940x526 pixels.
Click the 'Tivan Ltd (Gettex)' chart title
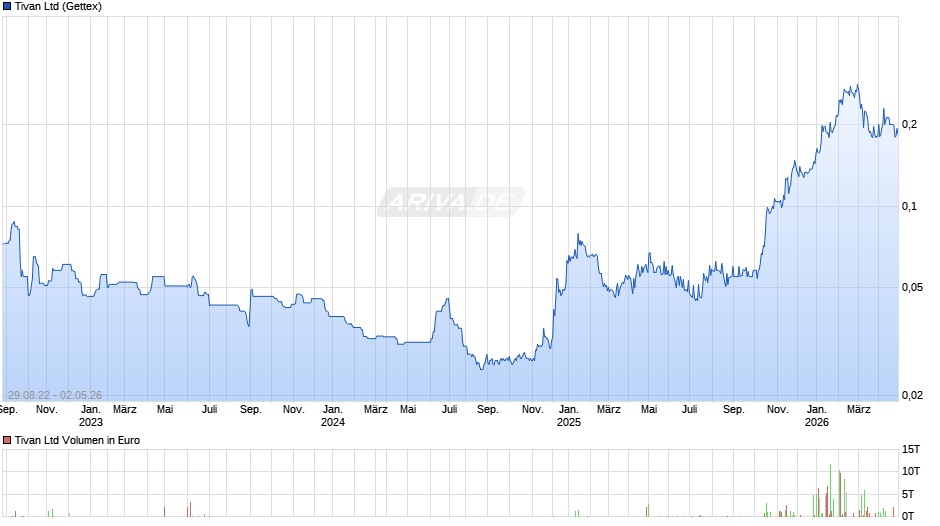coord(58,7)
